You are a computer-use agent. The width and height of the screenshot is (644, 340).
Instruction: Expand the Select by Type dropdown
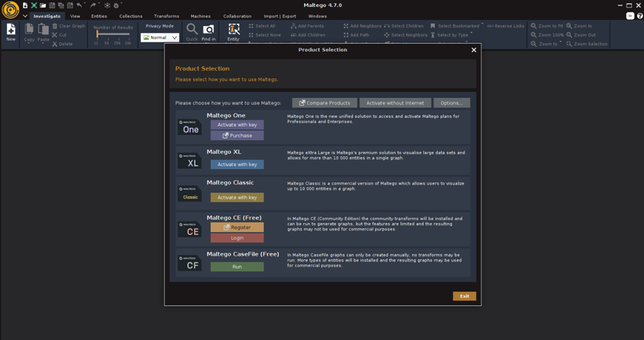click(471, 34)
